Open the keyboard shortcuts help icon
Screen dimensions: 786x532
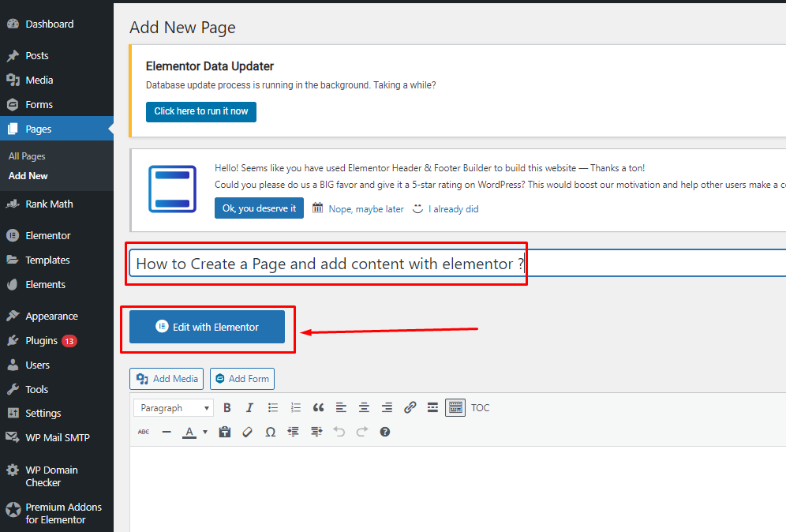[385, 432]
